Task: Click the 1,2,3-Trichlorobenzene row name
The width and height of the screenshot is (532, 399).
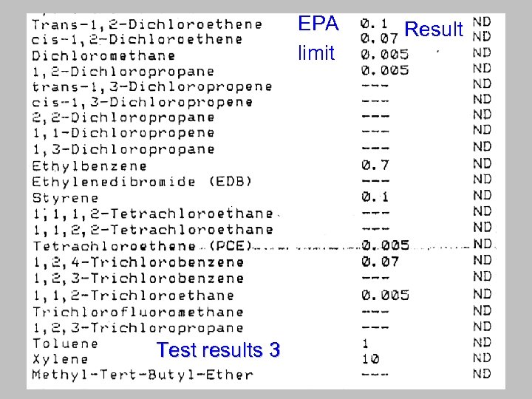Action: pyautogui.click(x=138, y=279)
